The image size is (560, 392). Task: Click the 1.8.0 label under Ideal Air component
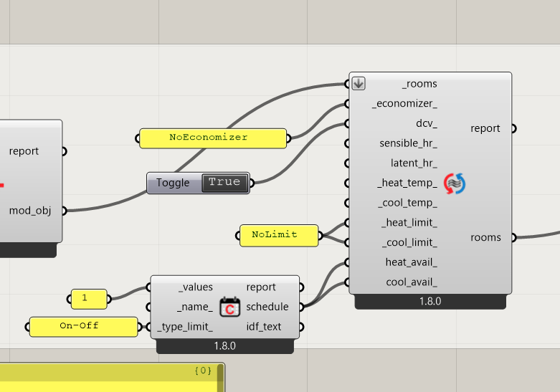[430, 301]
